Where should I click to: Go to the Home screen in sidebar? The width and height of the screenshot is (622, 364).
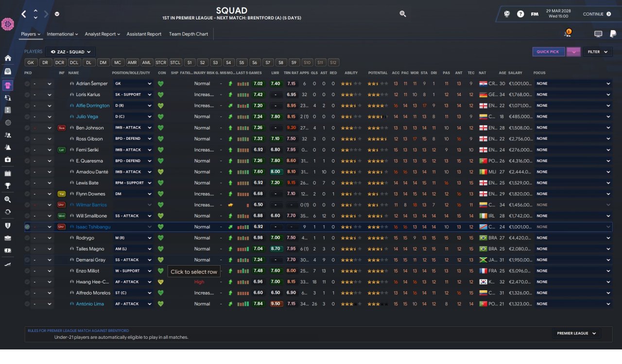(x=8, y=58)
